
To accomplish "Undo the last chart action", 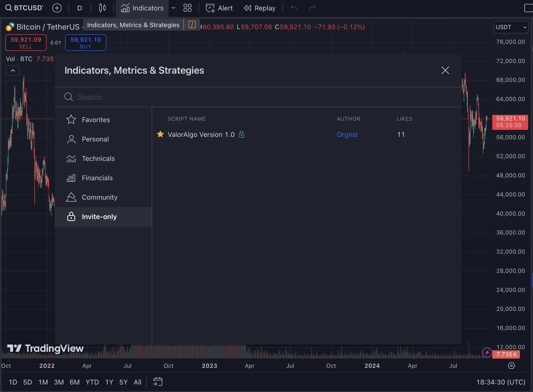I will (x=294, y=8).
